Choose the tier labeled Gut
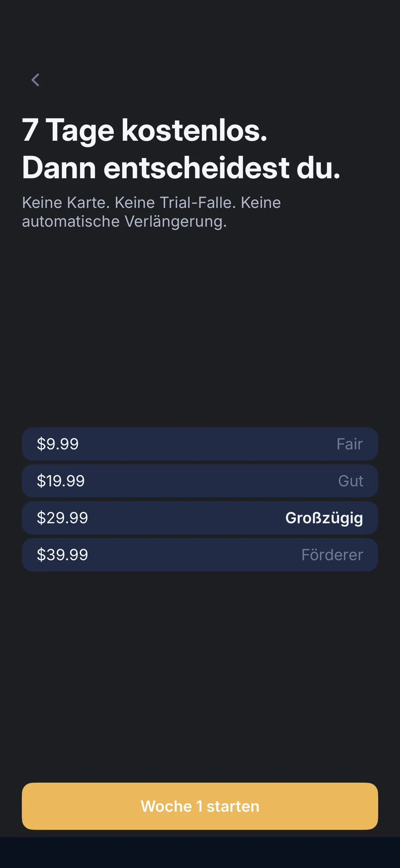 coord(351,481)
